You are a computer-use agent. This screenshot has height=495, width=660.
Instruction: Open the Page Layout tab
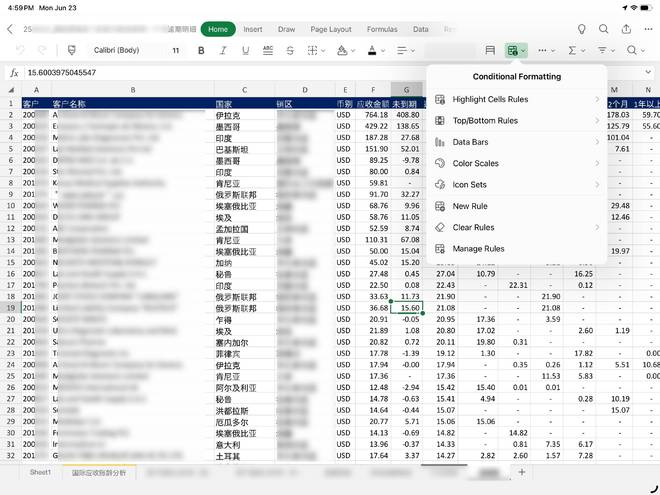pyautogui.click(x=330, y=29)
